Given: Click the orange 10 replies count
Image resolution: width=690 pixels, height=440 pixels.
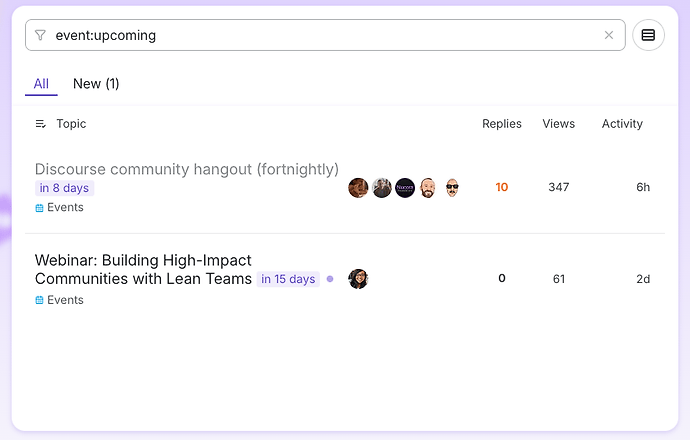Looking at the screenshot, I should [x=502, y=187].
